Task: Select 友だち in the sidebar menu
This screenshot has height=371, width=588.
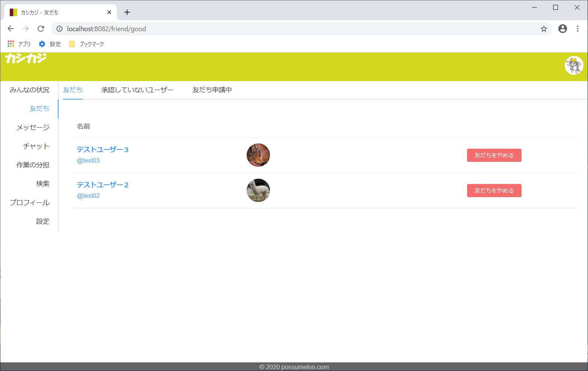Action: pyautogui.click(x=29, y=109)
